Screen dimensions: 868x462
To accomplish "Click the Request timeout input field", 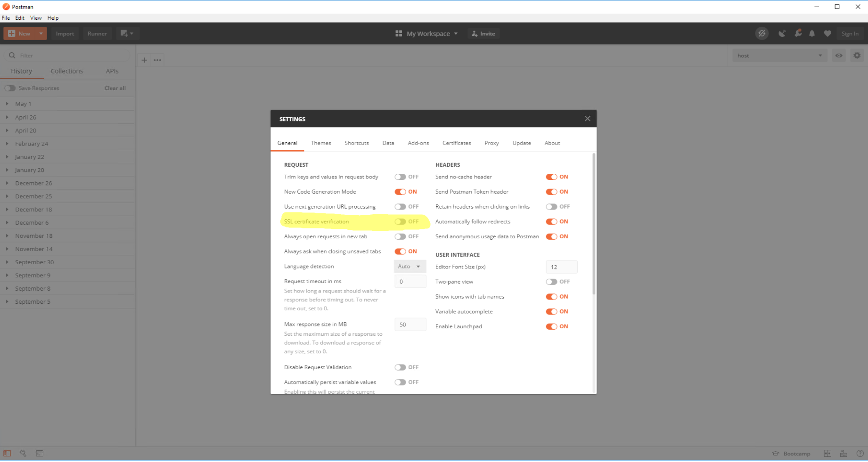I will pos(410,282).
